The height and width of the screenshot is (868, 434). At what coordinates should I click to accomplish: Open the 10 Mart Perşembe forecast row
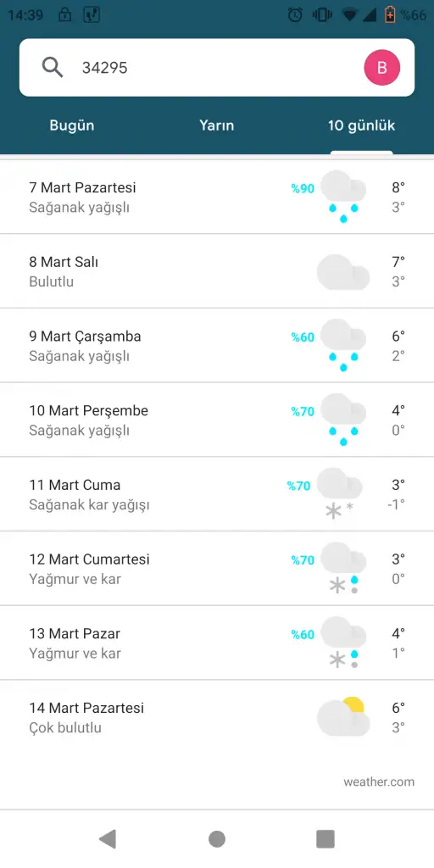[217, 420]
